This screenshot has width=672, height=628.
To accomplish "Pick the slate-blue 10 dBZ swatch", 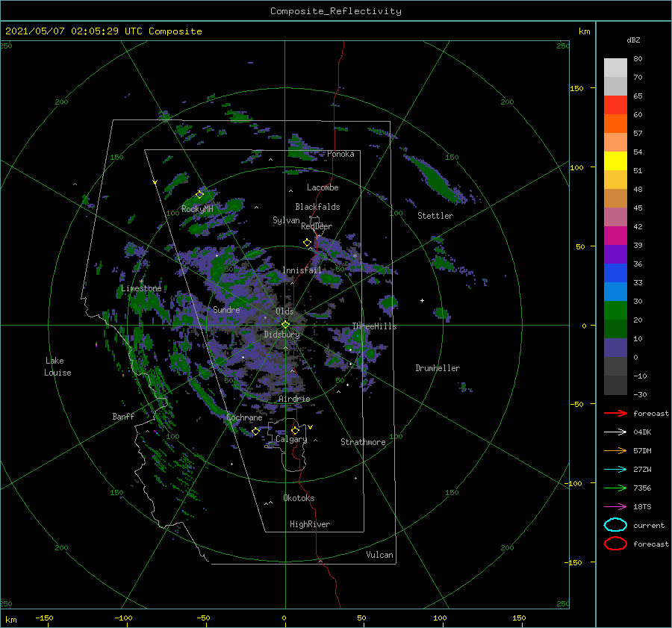I will point(615,348).
